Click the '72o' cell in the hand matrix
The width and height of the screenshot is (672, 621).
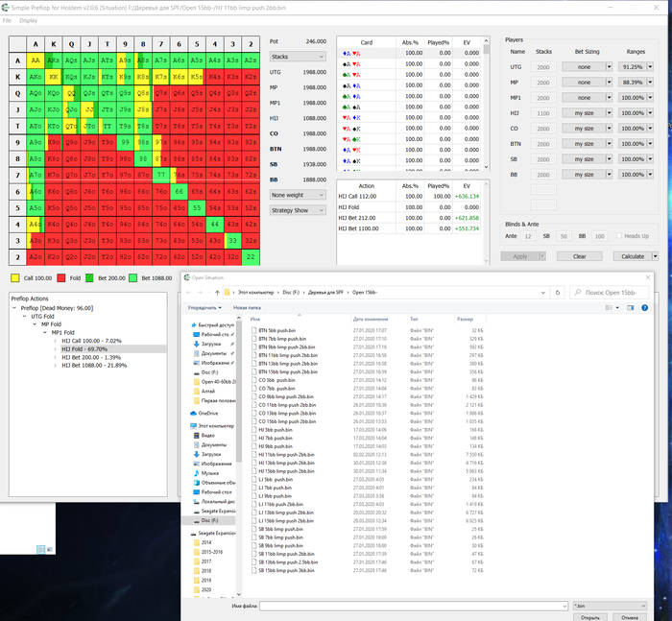click(161, 256)
